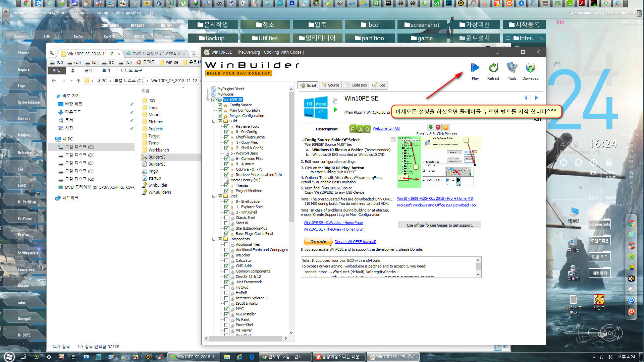
Task: Click the plugin edit wrench icon
Action: tap(335, 101)
